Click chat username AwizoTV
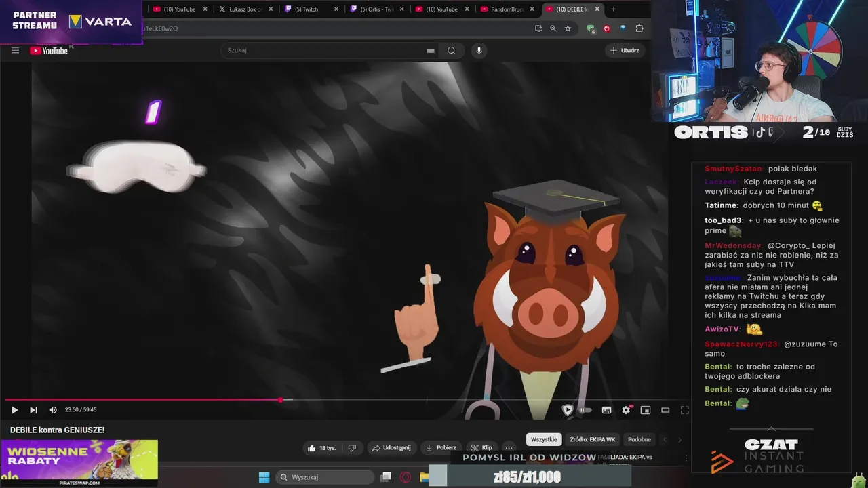868x488 pixels. [722, 329]
